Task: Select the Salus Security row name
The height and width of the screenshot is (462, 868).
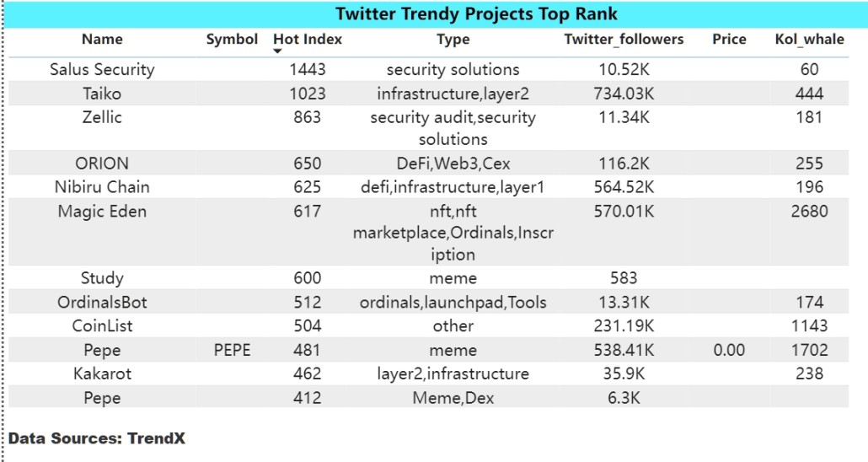Action: point(102,69)
